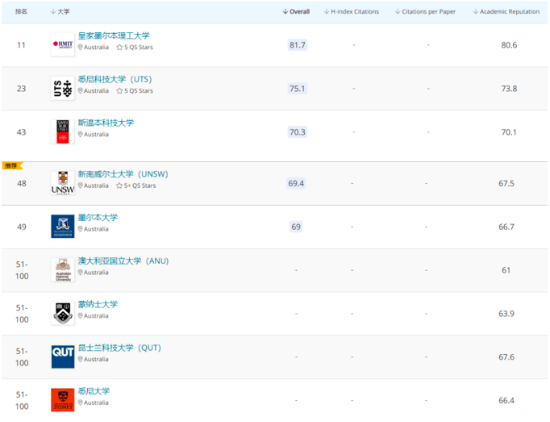Select academic reputation value 70.1
The height and width of the screenshot is (422, 550).
tap(509, 132)
